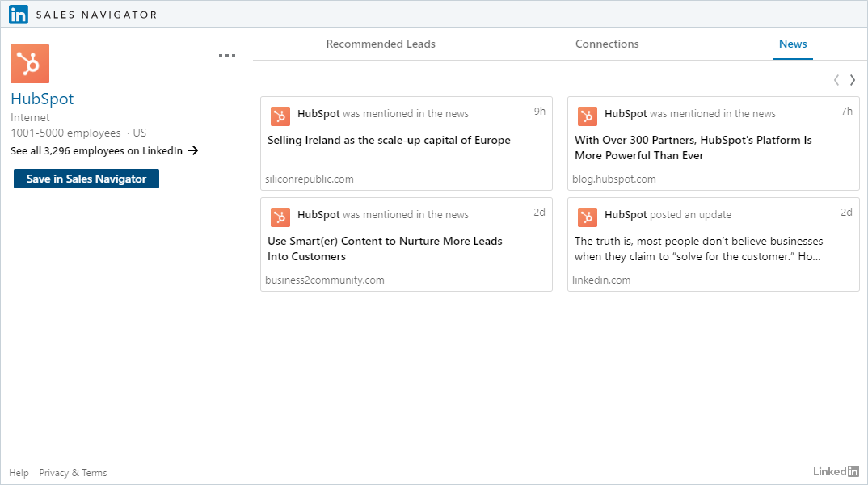Image resolution: width=868 pixels, height=485 pixels.
Task: Go to next news page arrow
Action: click(x=853, y=80)
